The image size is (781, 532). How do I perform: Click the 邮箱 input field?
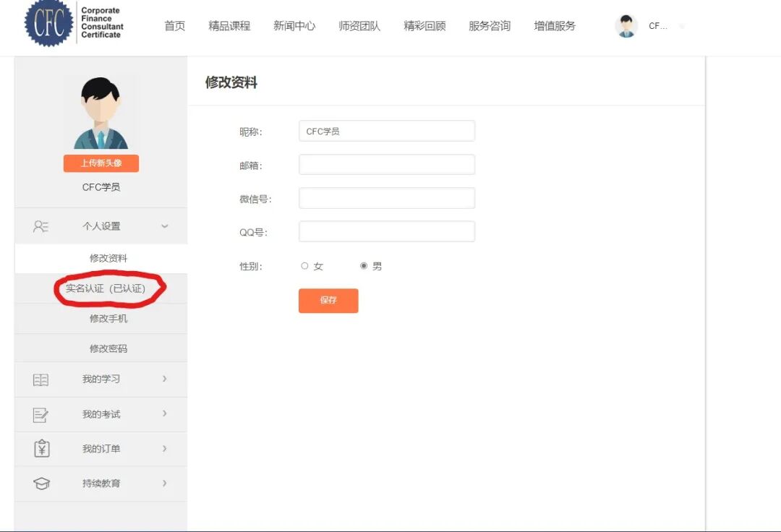click(387, 165)
